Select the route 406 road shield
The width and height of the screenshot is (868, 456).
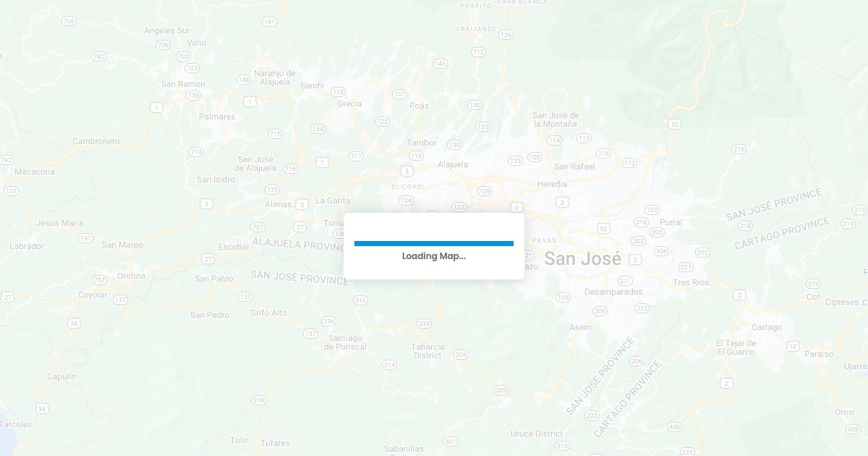(675, 426)
